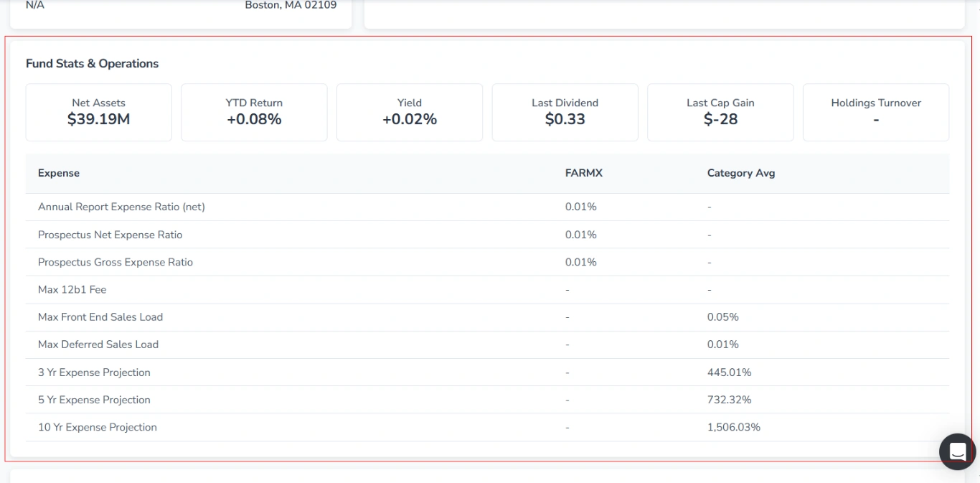Select the Max 12b1 Fee row

coord(72,289)
